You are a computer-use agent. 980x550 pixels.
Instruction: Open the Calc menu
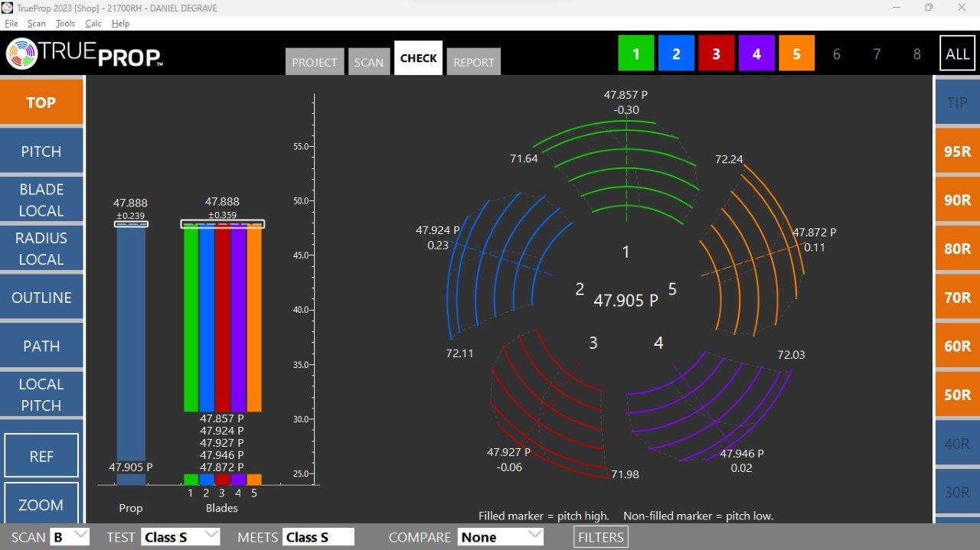tap(93, 24)
